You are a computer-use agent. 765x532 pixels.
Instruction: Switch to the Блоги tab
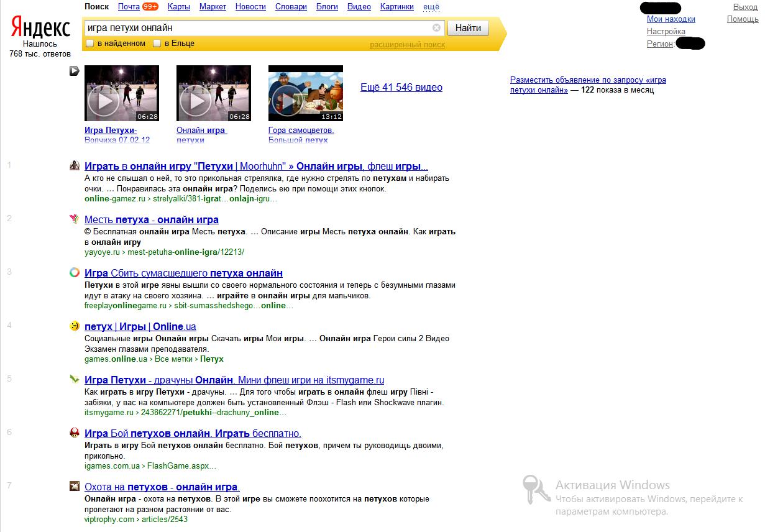327,7
